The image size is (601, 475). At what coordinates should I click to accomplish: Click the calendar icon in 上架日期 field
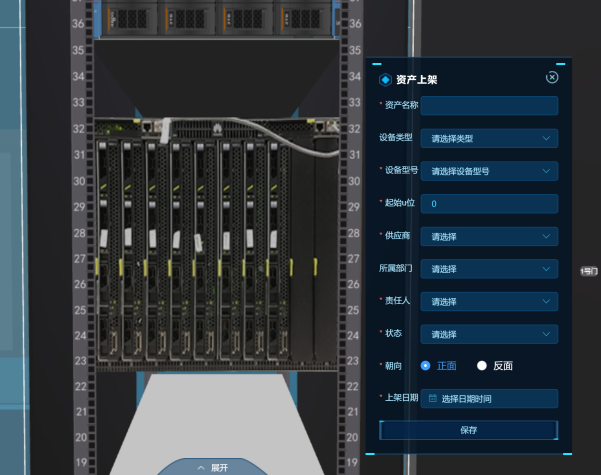pos(432,399)
